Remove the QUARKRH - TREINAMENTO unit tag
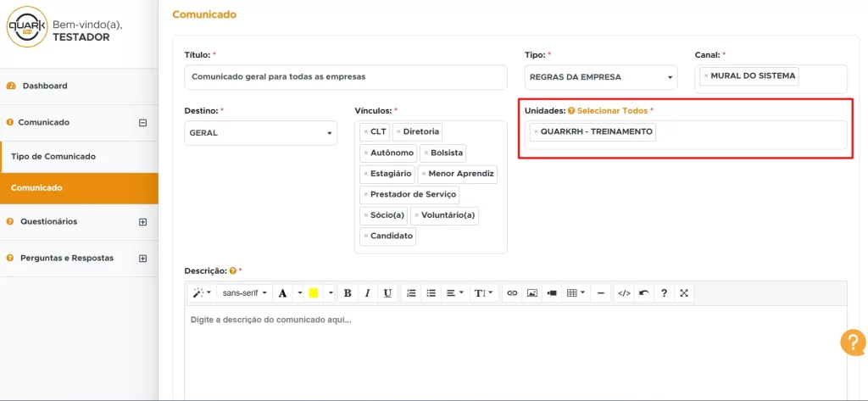Screen dimensions: 868x401 click(536, 132)
